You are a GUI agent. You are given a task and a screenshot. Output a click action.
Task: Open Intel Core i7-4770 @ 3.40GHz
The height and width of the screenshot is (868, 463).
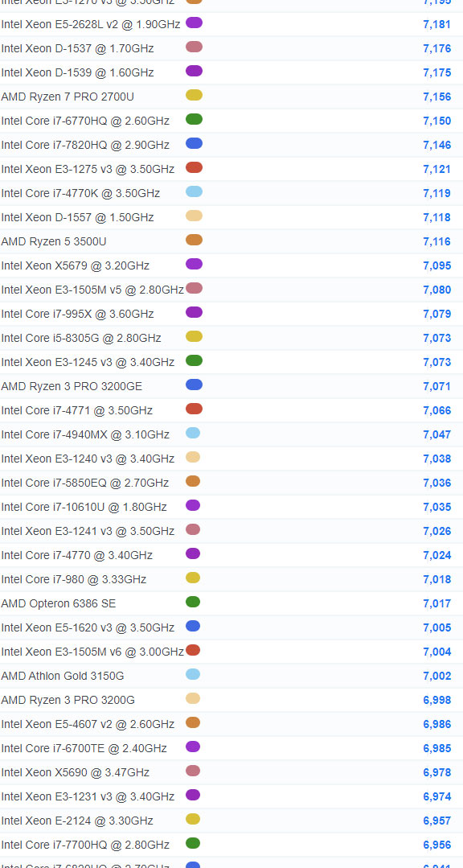pyautogui.click(x=77, y=556)
